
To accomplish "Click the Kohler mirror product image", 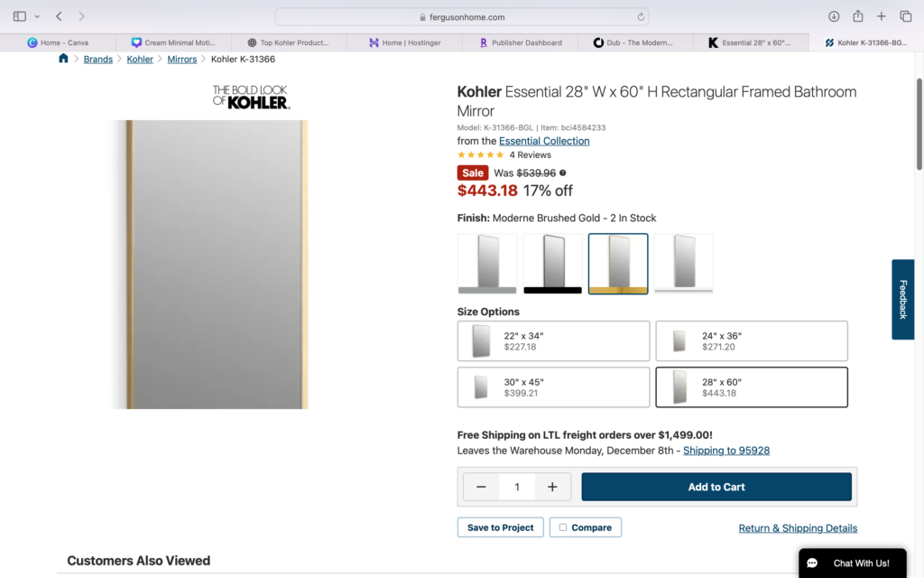I will click(x=215, y=264).
